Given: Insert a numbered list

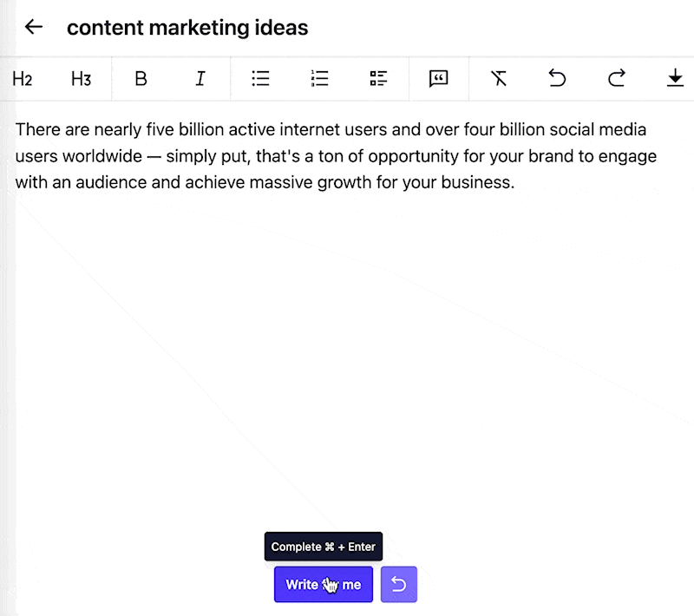Looking at the screenshot, I should [x=319, y=79].
